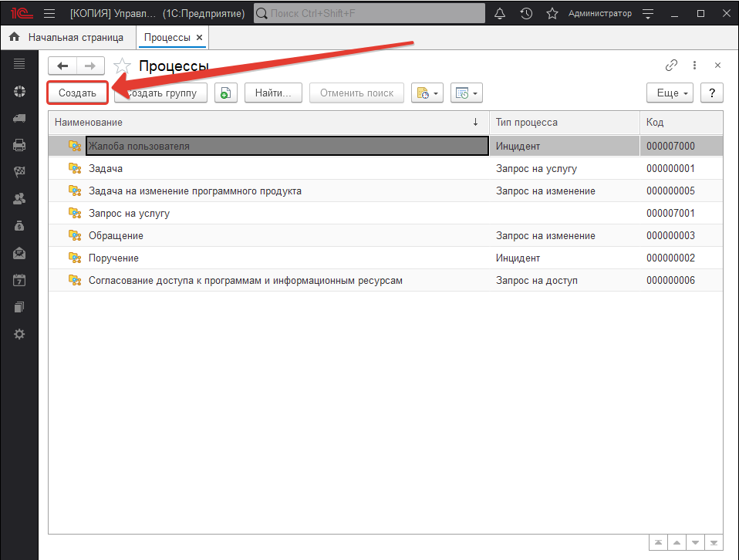Open favorites star in title bar
739x560 pixels.
552,14
